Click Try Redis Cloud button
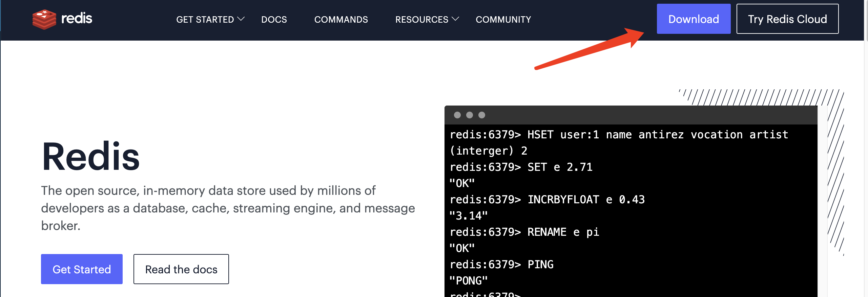Viewport: 868px width, 297px height. (x=787, y=19)
